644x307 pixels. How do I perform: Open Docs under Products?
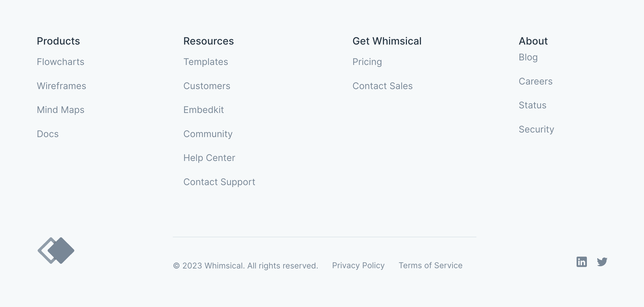pyautogui.click(x=47, y=134)
